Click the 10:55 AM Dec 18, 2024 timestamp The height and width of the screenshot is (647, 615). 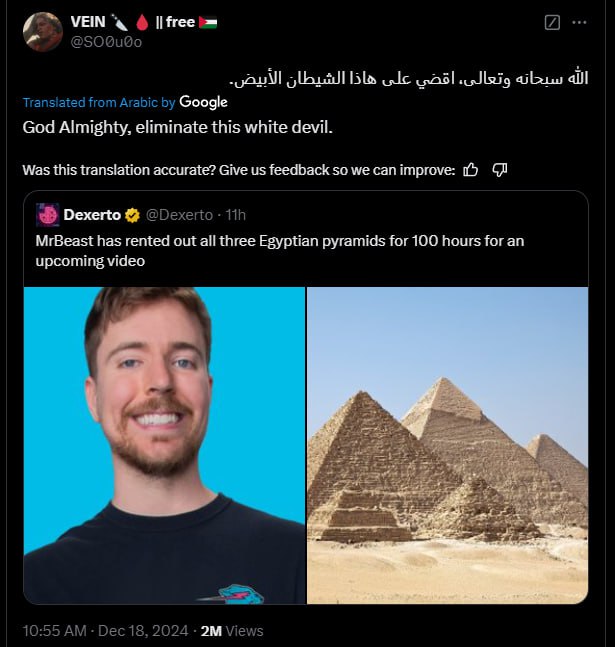point(106,630)
